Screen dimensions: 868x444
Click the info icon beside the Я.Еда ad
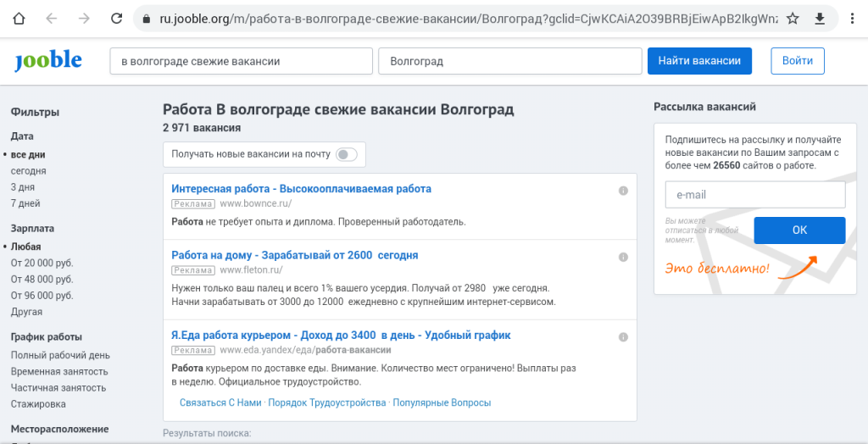(x=623, y=336)
